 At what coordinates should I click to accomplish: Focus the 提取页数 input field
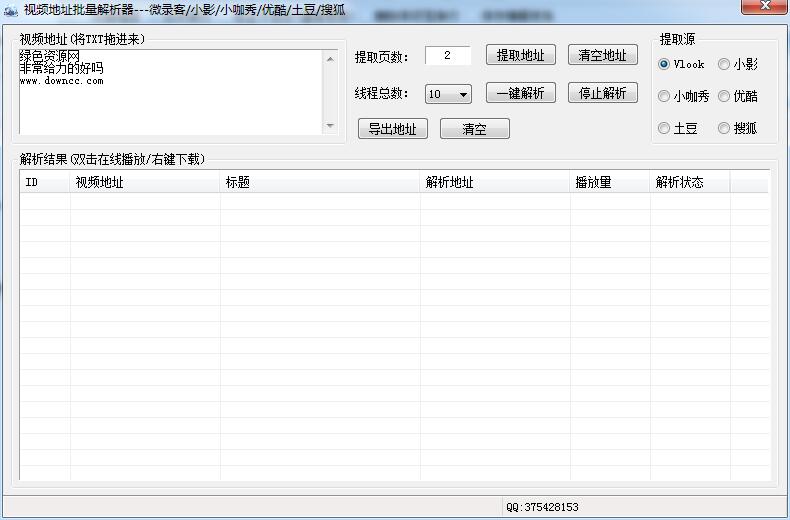(447, 55)
